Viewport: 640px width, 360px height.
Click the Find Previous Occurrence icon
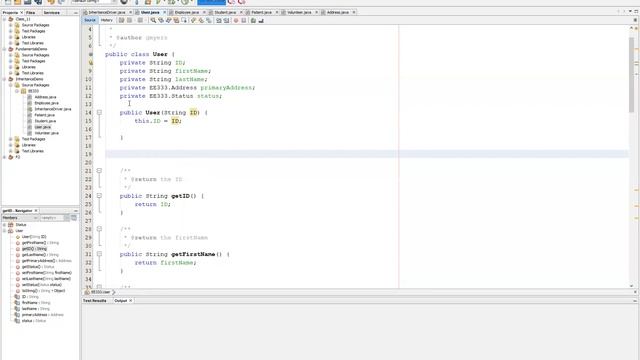pyautogui.click(x=160, y=20)
